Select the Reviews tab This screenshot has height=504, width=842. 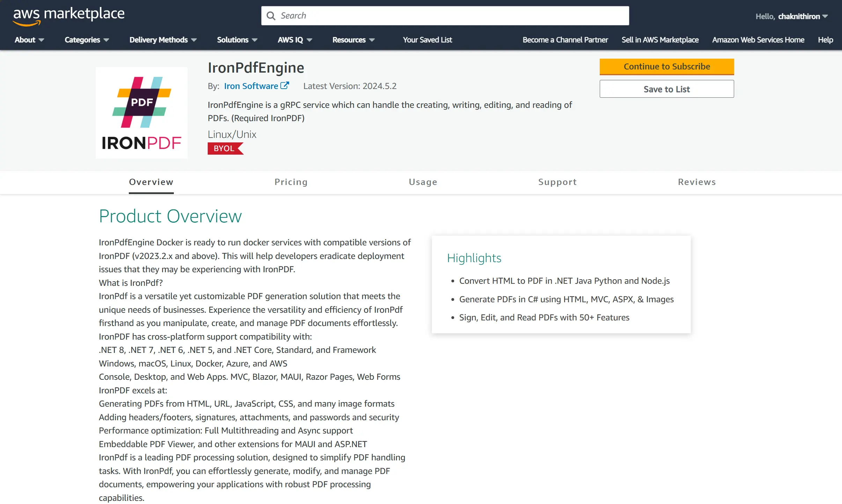pyautogui.click(x=697, y=182)
